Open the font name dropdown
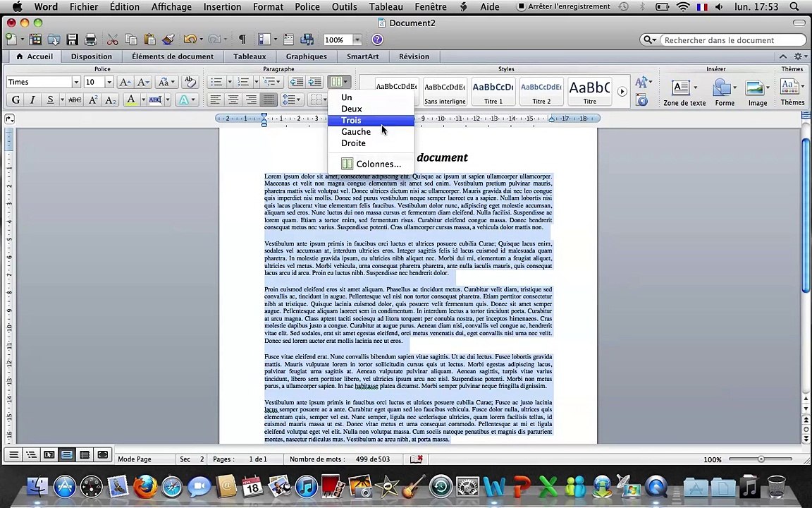 [x=76, y=82]
